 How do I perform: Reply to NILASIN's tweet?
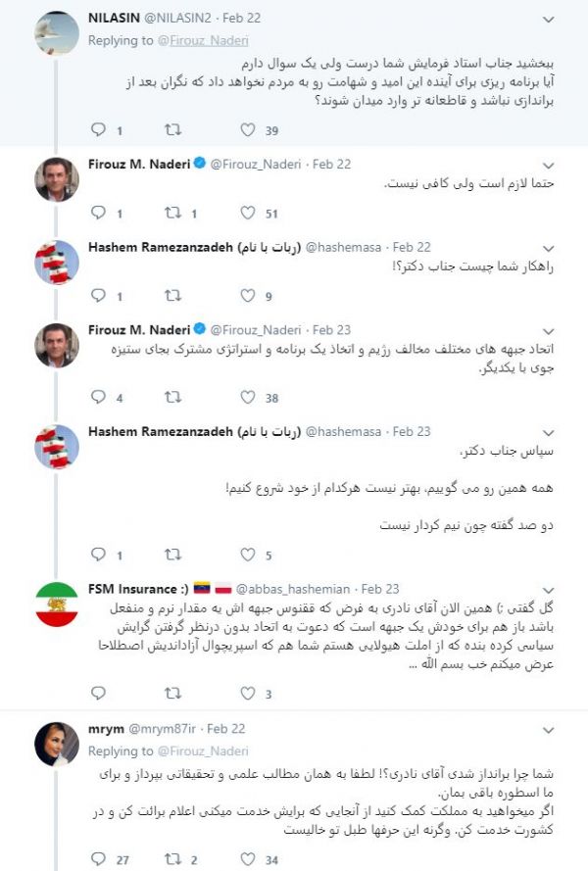98,130
